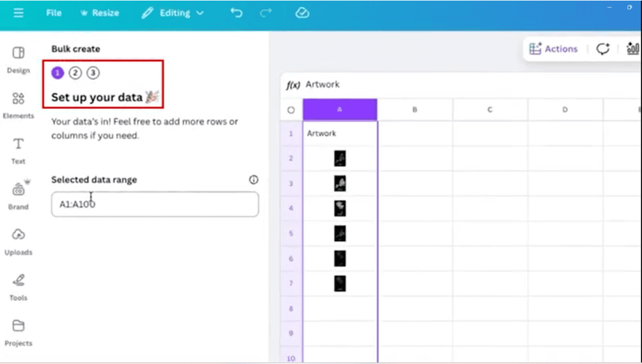Go to step 3 of Bulk create
This screenshot has height=364, width=642.
tap(93, 73)
